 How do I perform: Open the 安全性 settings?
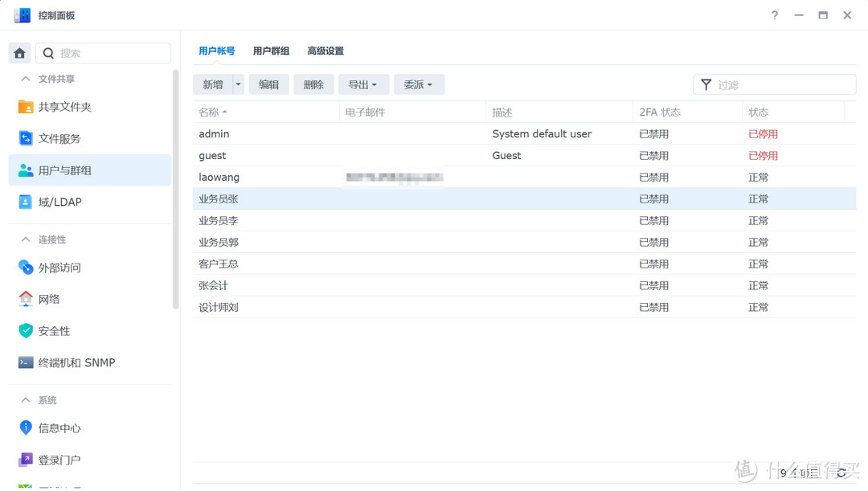tap(54, 330)
